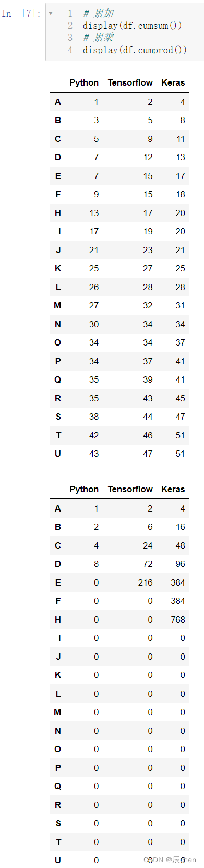This screenshot has height=868, width=204.
Task: Click Keras header of the cumprod table
Action: [173, 489]
